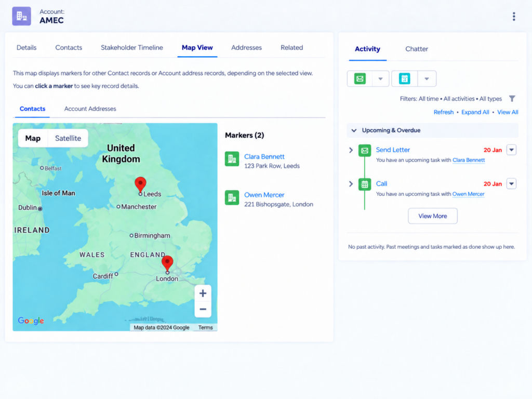Open Clara Bennett marker link

pyautogui.click(x=264, y=157)
